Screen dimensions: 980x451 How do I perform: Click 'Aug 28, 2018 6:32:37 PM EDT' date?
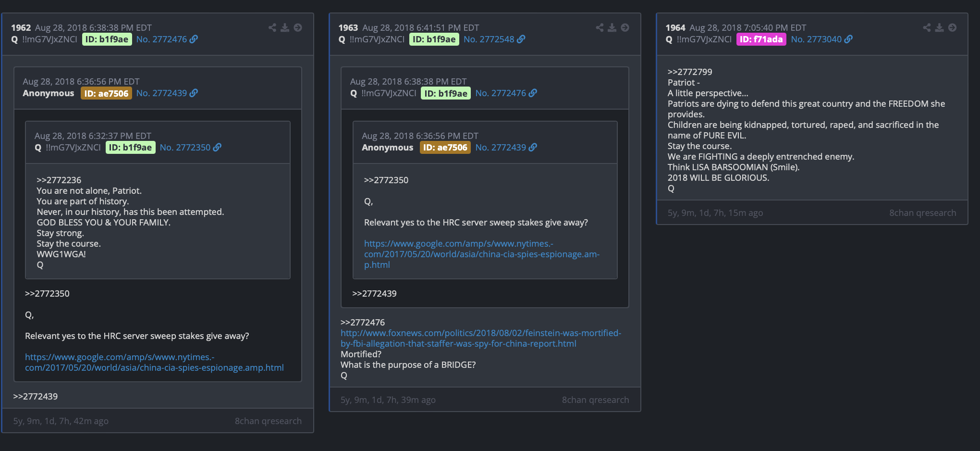[93, 136]
